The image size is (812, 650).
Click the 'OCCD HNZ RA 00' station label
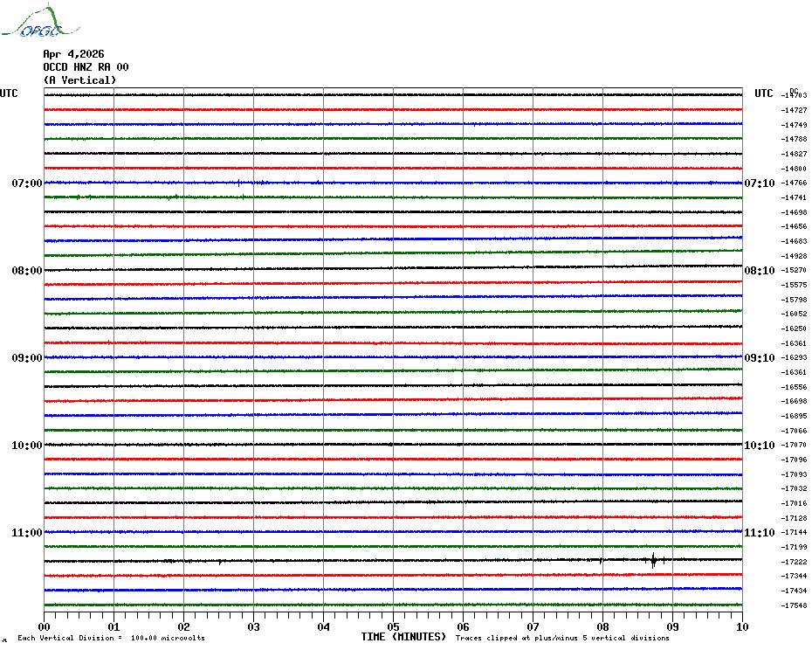pos(86,67)
